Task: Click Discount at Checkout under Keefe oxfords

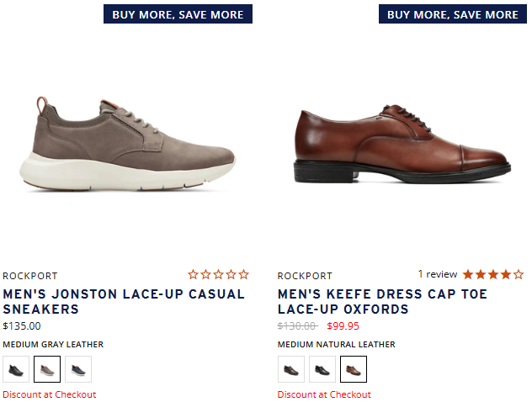Action: [x=324, y=394]
